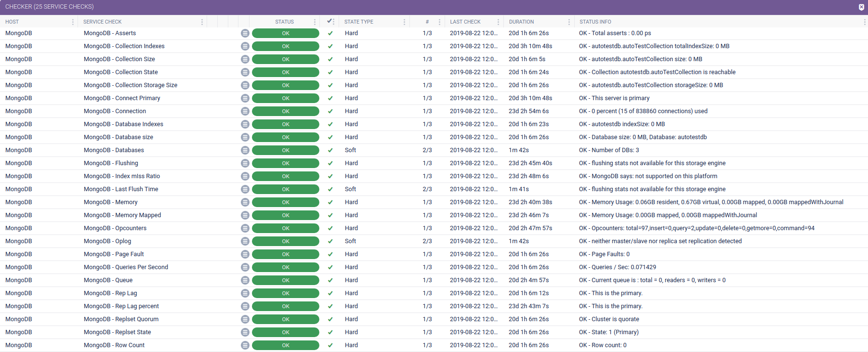Screen dimensions: 868x352
Task: Toggle checkmark for MongoDB - Page Fault row
Action: pyautogui.click(x=330, y=254)
